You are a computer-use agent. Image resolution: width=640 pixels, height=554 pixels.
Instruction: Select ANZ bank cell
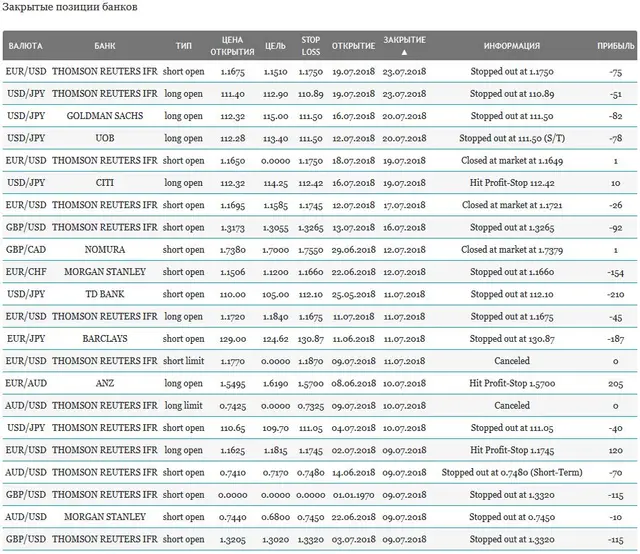[x=105, y=383]
